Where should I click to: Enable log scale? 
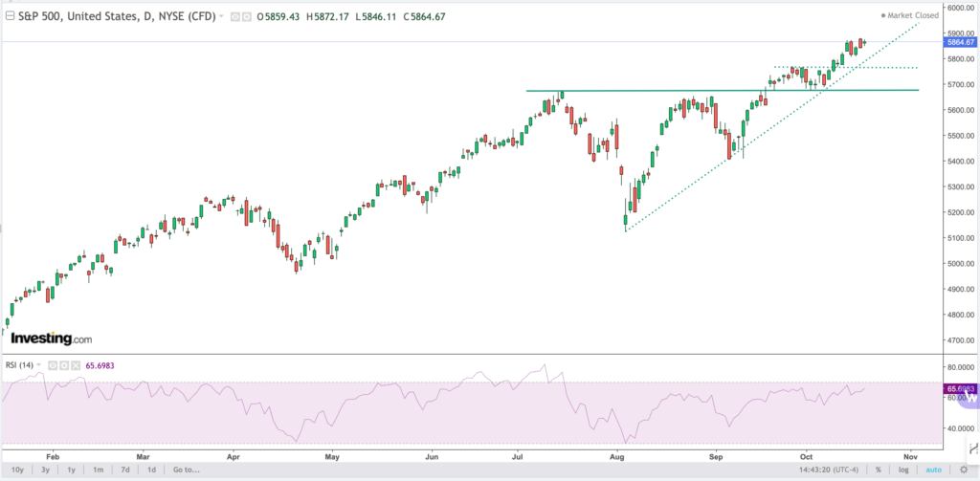[902, 470]
